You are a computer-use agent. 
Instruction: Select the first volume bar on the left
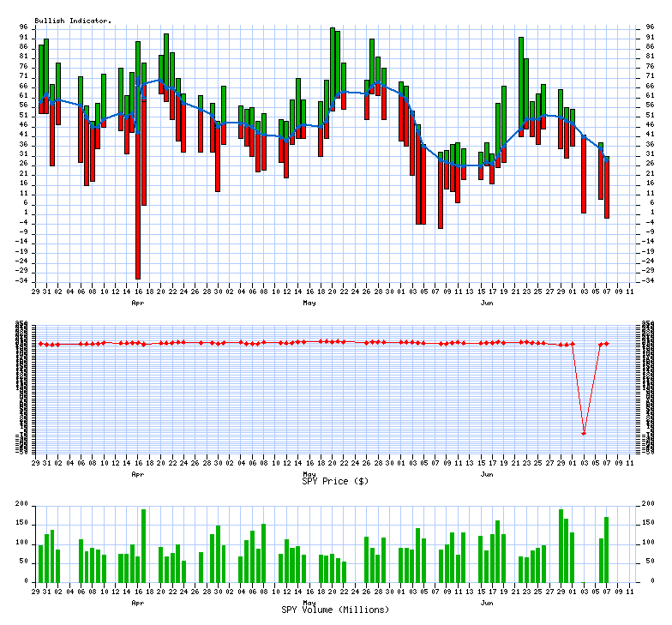tap(40, 562)
